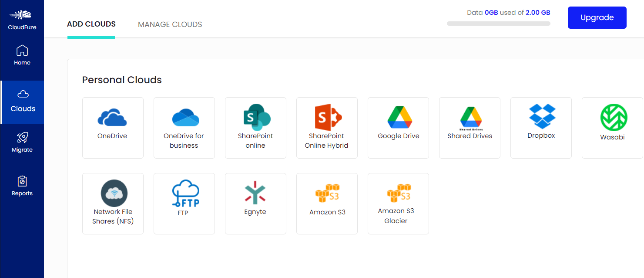The width and height of the screenshot is (644, 278).
Task: Click the Upgrade button
Action: 597,17
